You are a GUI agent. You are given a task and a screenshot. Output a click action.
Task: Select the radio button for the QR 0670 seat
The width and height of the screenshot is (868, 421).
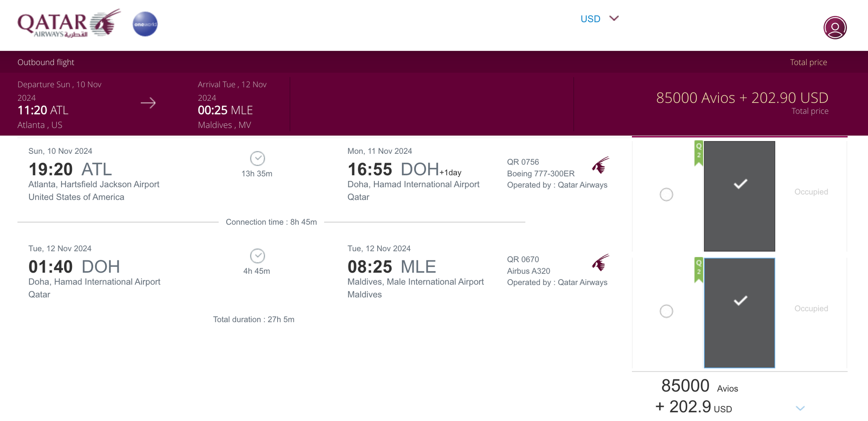666,311
